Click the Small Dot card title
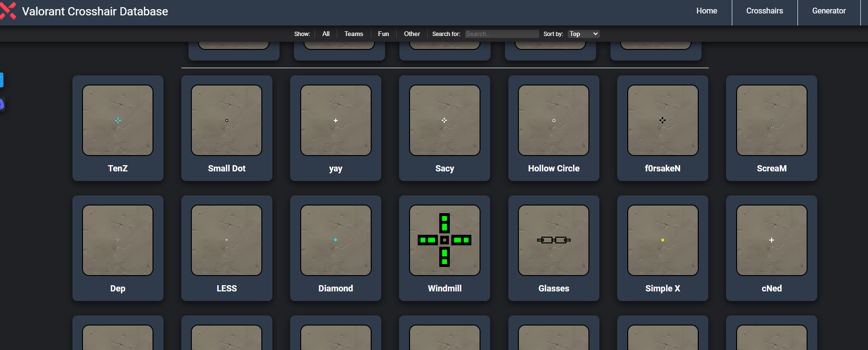The image size is (868, 350). (227, 169)
